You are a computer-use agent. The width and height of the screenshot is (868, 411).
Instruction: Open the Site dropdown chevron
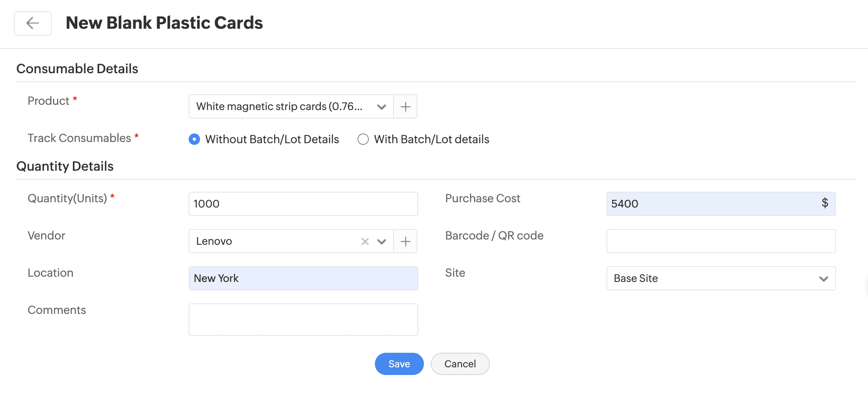(x=823, y=279)
